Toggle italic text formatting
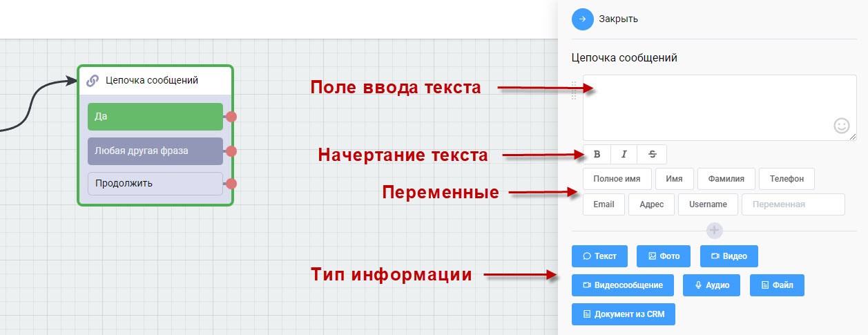This screenshot has width=868, height=335. coord(624,154)
